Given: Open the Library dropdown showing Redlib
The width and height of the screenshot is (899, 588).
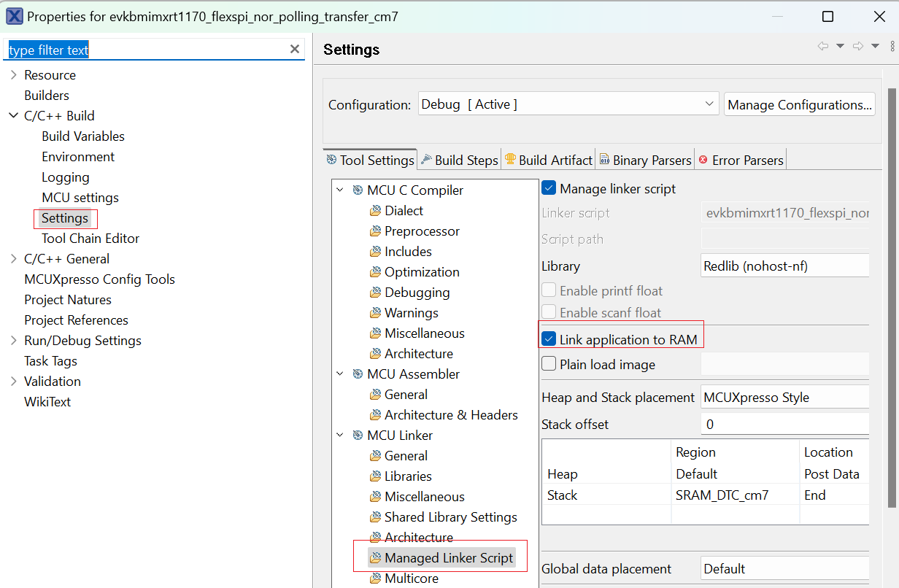Looking at the screenshot, I should (784, 266).
